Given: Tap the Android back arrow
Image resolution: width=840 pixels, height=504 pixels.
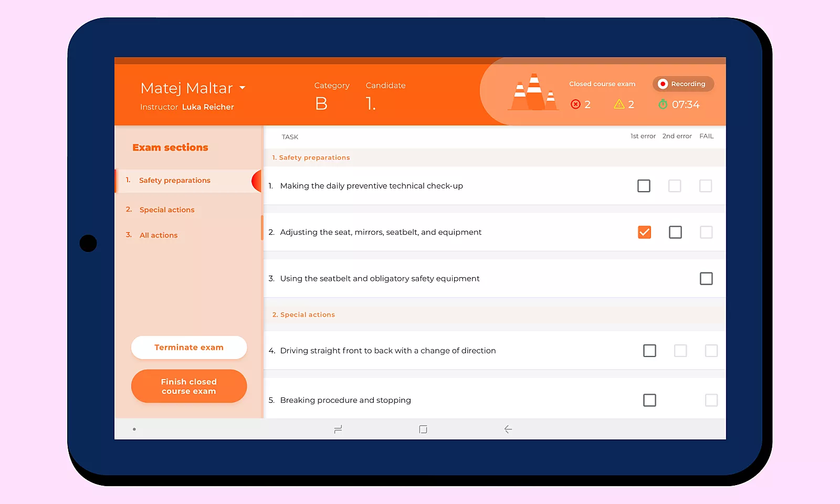Looking at the screenshot, I should (x=508, y=429).
